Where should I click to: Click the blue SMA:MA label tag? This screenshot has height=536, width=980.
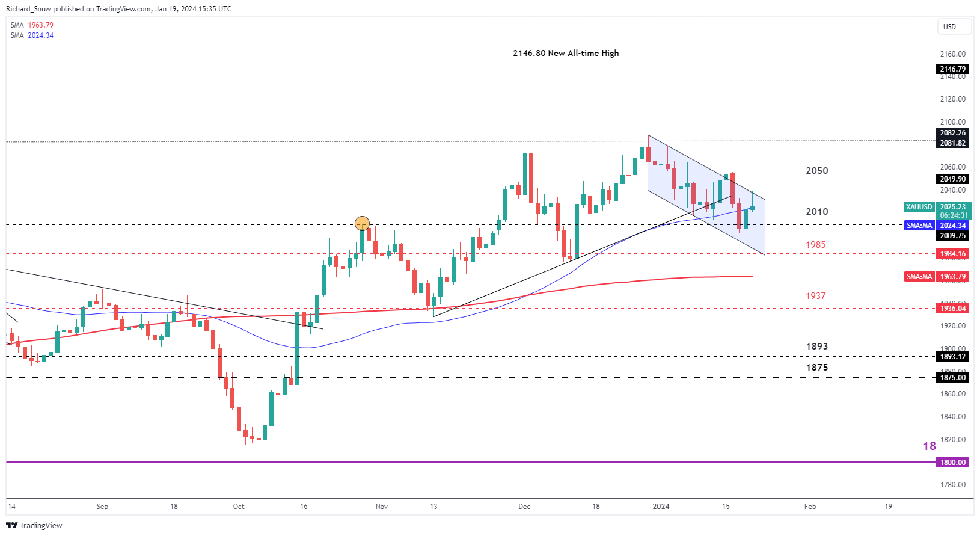click(919, 226)
